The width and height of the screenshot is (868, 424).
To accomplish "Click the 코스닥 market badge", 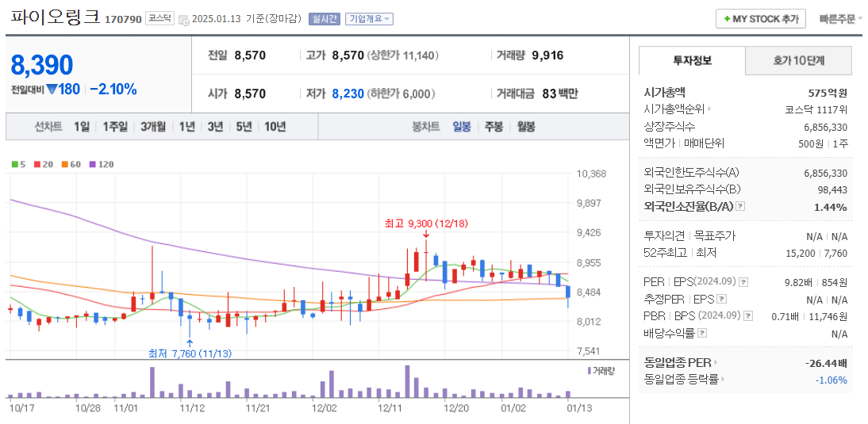I will [x=160, y=19].
